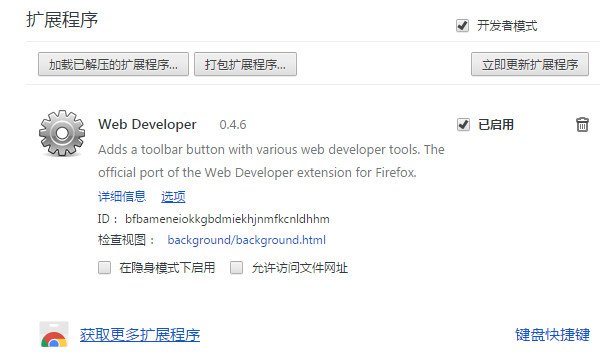
Task: Click the 扩展程序 page heading
Action: pos(62,20)
